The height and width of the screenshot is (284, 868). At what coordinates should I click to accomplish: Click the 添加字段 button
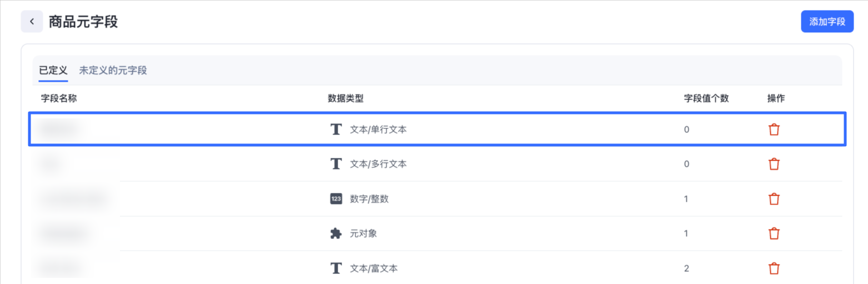[827, 22]
